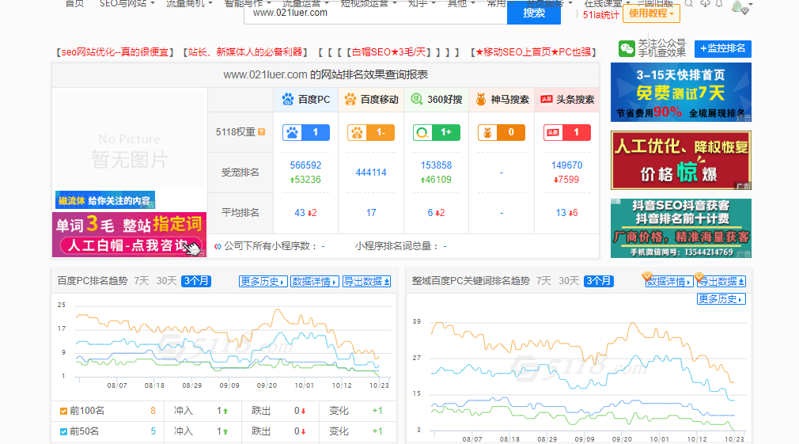Click 更多历史 in 整域百度PC关键词 panel
The height and width of the screenshot is (444, 799).
[x=721, y=299]
